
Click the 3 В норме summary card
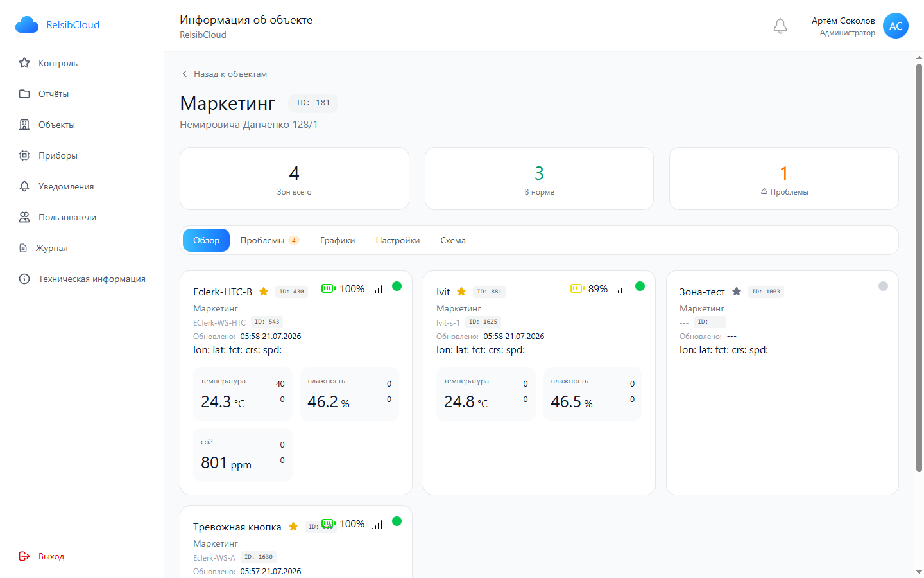click(x=539, y=179)
